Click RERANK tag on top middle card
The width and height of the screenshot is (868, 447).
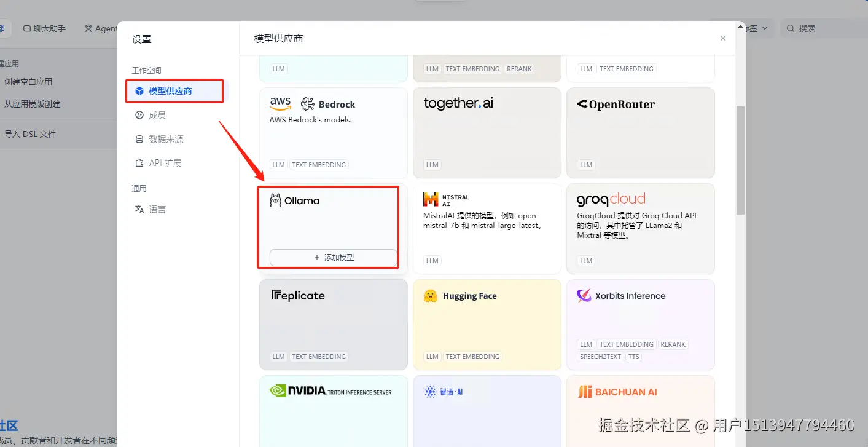pos(519,69)
